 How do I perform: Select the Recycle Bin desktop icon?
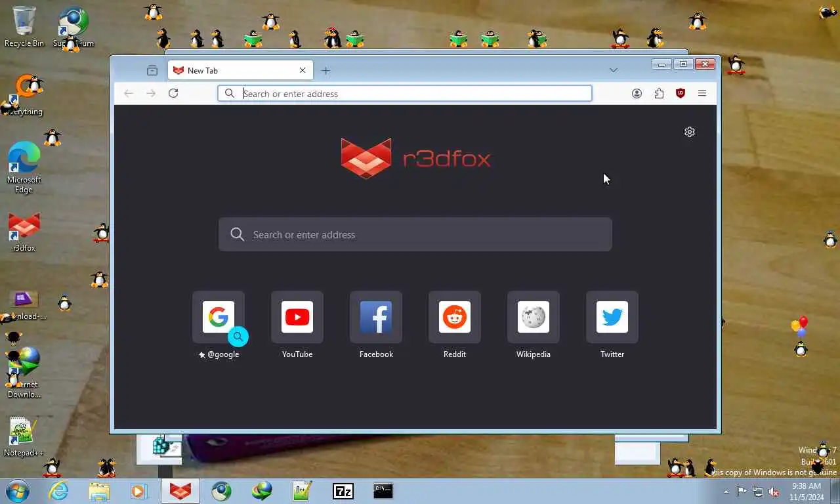24,27
